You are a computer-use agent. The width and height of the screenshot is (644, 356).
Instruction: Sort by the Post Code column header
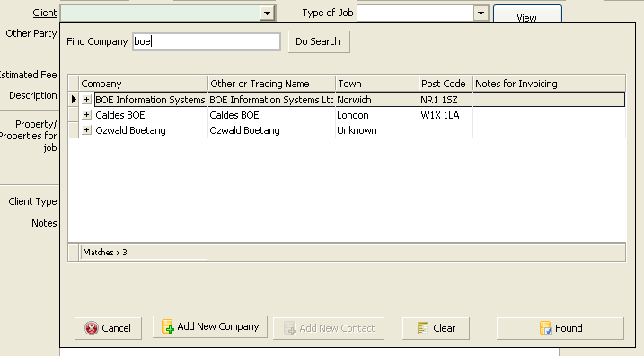pos(446,84)
